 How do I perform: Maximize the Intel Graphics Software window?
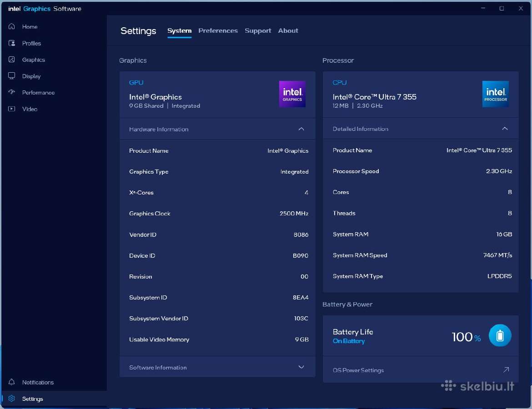(502, 8)
